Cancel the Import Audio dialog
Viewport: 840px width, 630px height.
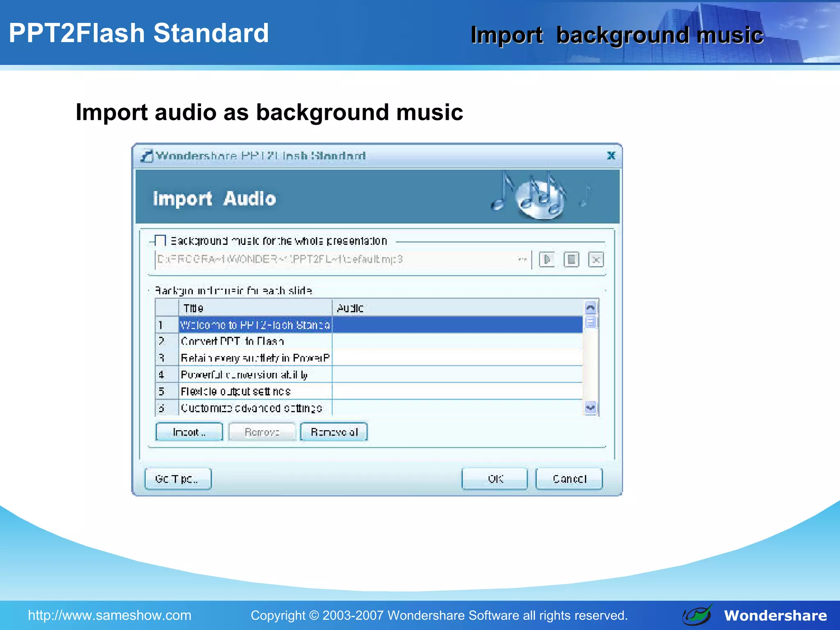click(x=569, y=479)
